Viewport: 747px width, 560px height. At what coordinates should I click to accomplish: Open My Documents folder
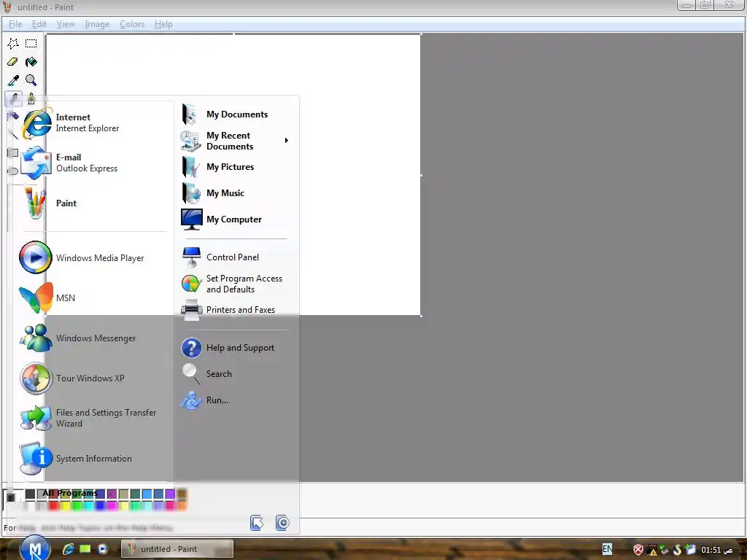tap(236, 114)
